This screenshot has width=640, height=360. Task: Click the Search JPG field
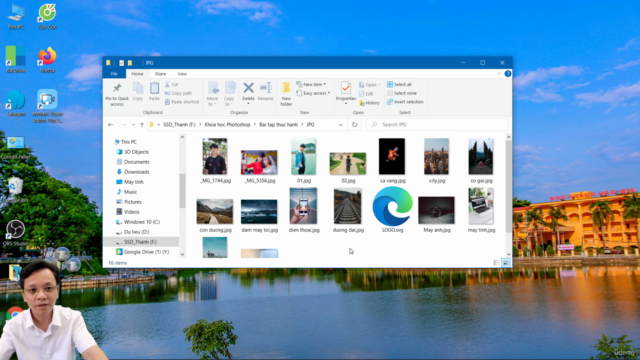pyautogui.click(x=437, y=124)
